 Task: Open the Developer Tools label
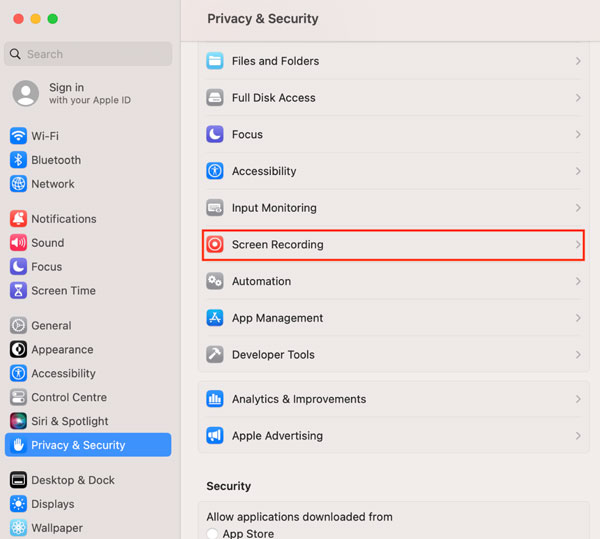[273, 355]
